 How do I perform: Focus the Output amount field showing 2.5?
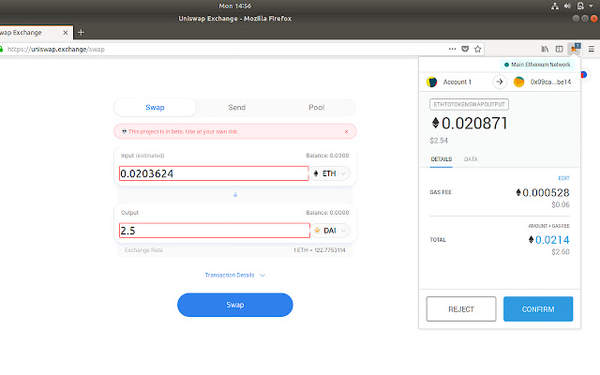(214, 230)
